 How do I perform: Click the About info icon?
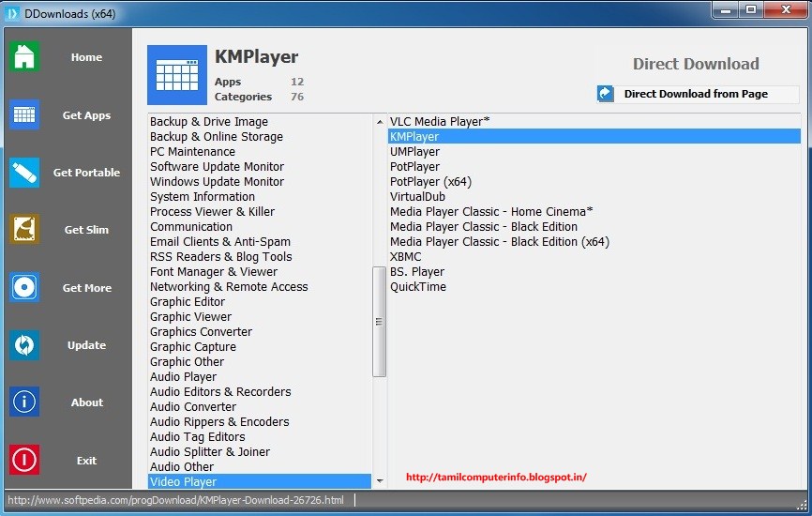pos(23,402)
